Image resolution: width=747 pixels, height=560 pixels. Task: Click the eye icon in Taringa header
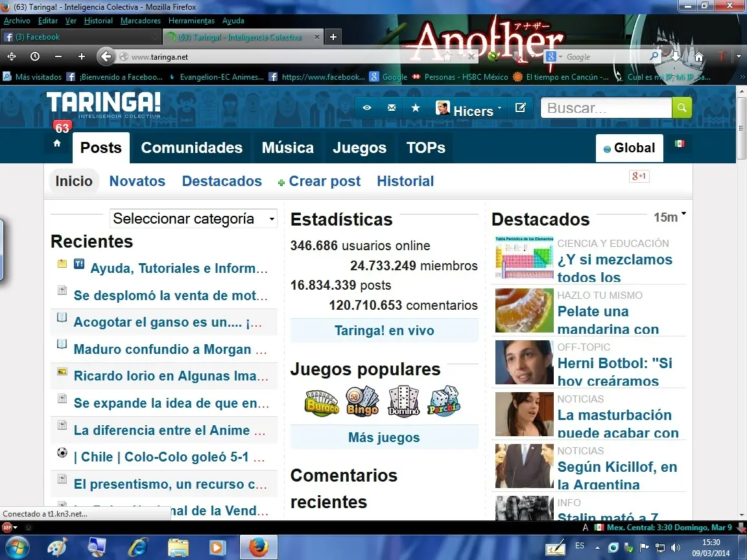click(x=367, y=108)
